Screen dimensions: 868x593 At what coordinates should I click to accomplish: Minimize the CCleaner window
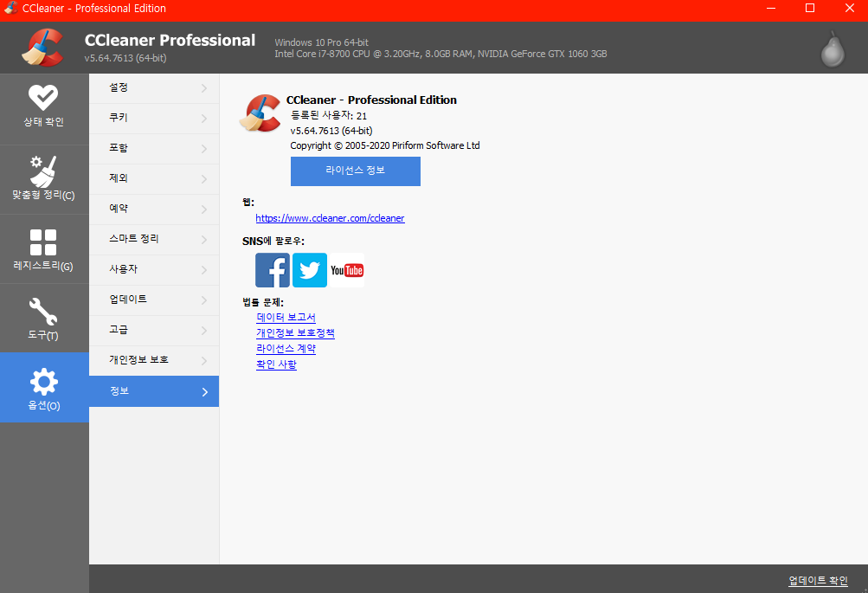(770, 9)
